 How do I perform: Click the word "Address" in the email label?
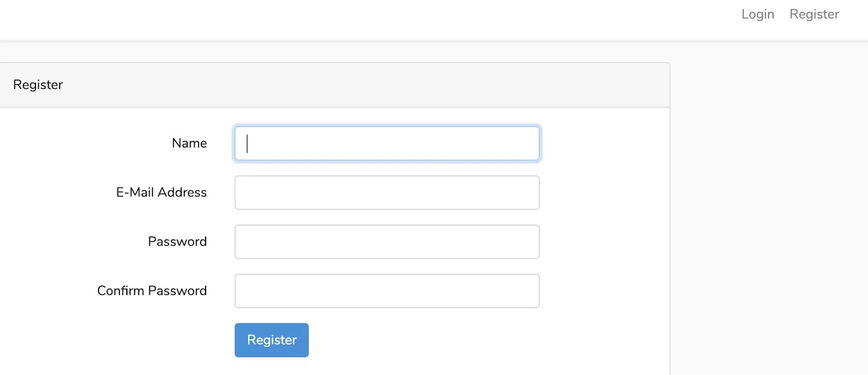182,193
